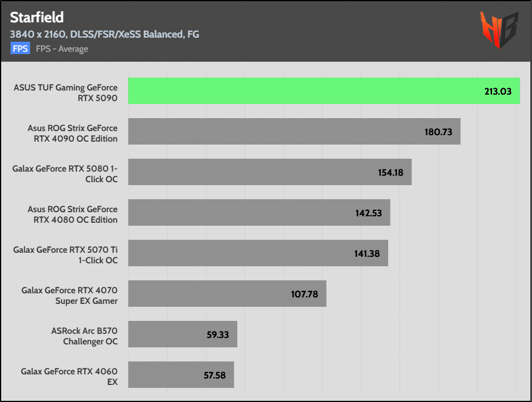Select the 57.58 value
The image size is (532, 402).
(214, 375)
